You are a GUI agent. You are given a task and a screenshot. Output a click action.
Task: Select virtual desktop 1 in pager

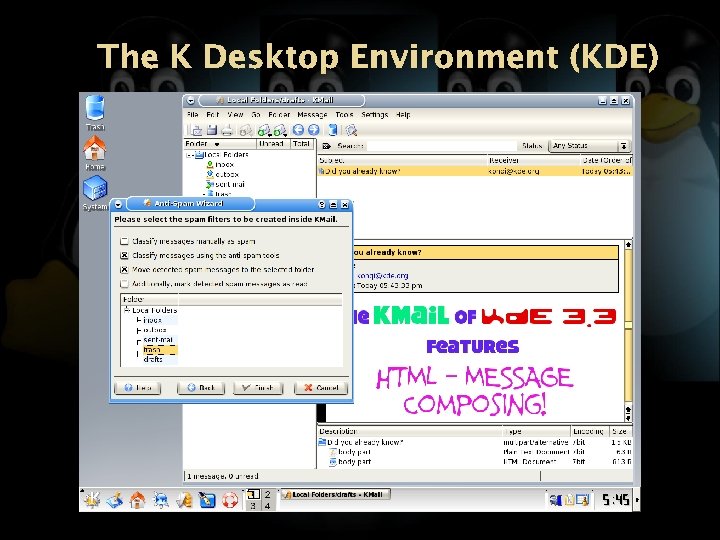coord(252,495)
